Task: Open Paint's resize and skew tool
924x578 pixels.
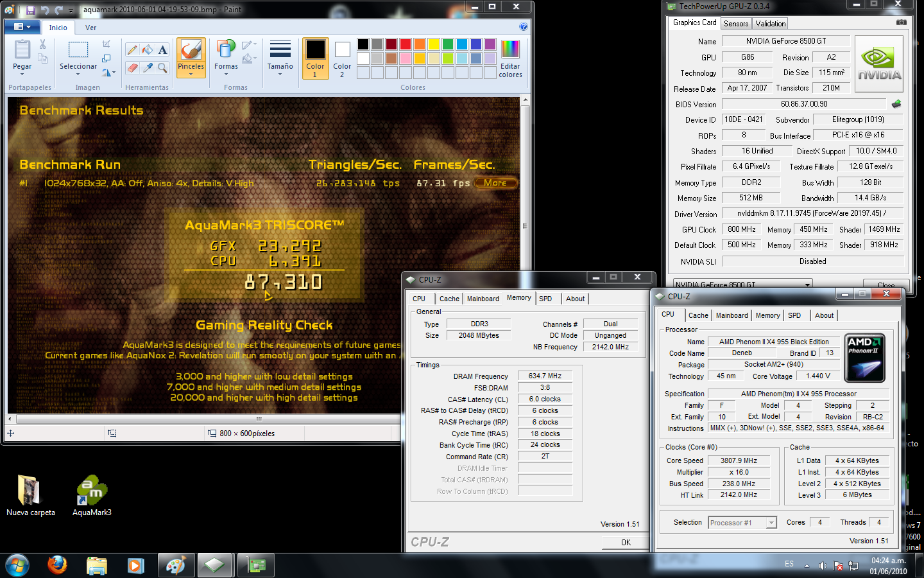Action: pyautogui.click(x=106, y=58)
